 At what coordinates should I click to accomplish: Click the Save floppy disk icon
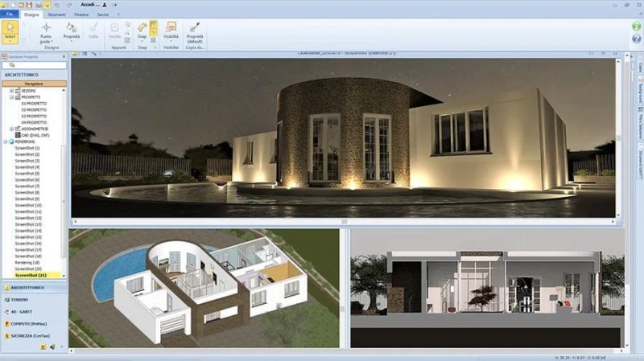(x=29, y=5)
